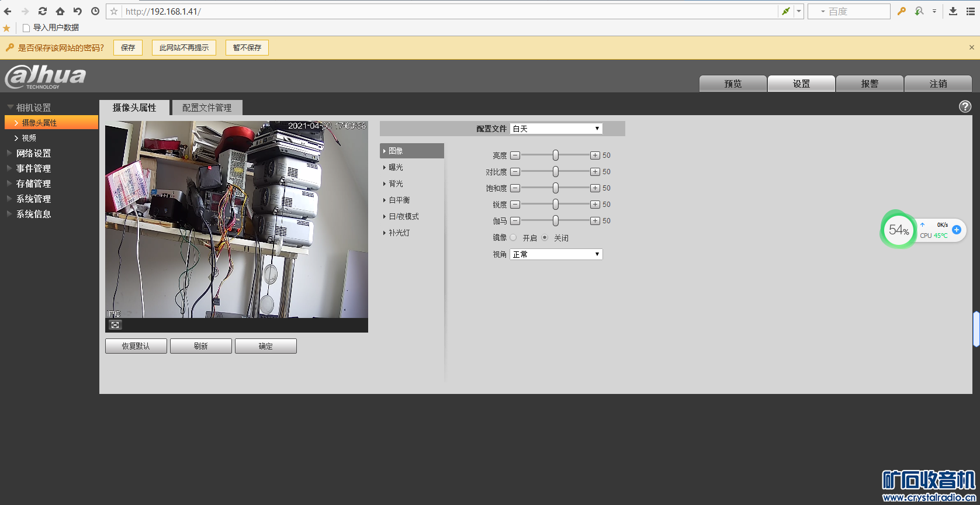This screenshot has width=980, height=505.
Task: Open the password key icon in toolbar
Action: click(902, 11)
